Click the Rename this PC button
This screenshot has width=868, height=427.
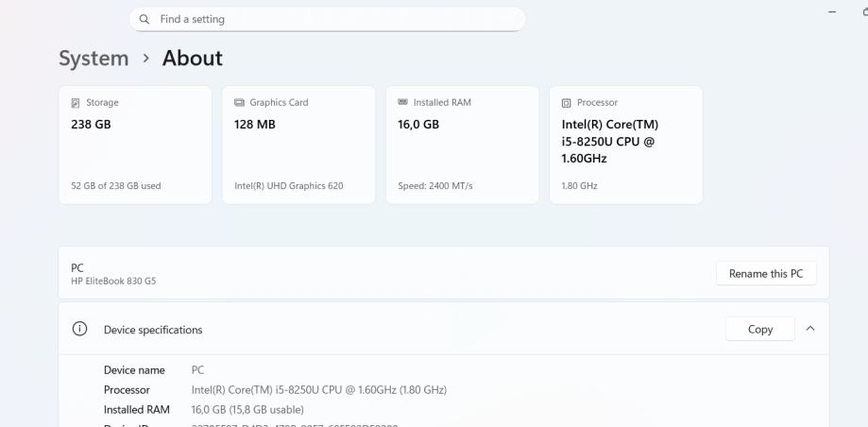[x=766, y=274]
